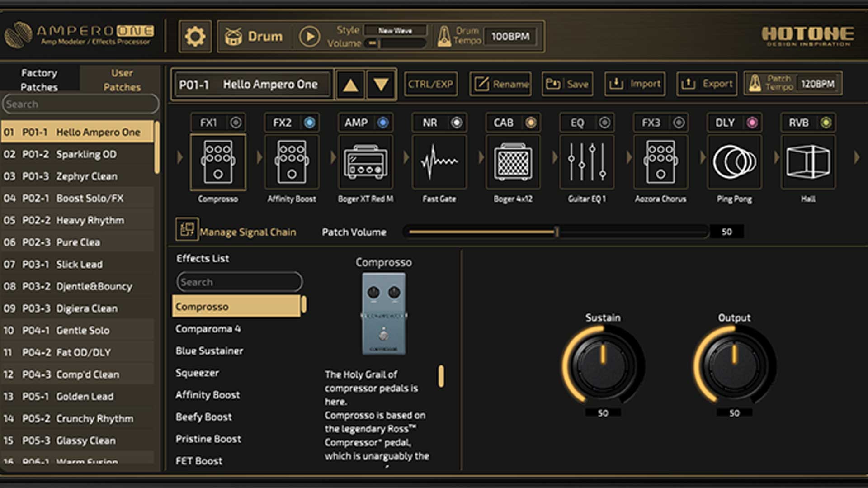Click the Save patch button
The height and width of the screenshot is (488, 868).
click(567, 84)
